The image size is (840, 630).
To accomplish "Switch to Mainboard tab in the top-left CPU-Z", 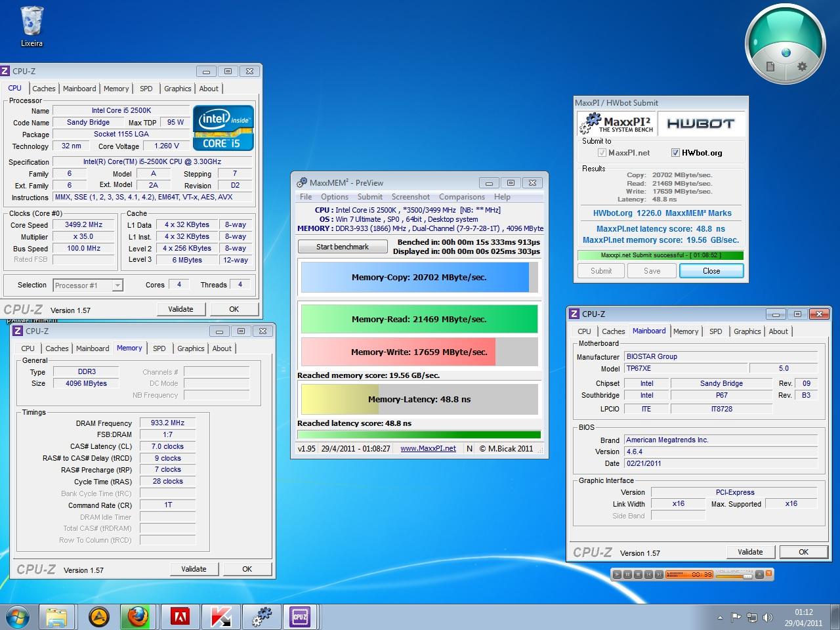I will (79, 89).
